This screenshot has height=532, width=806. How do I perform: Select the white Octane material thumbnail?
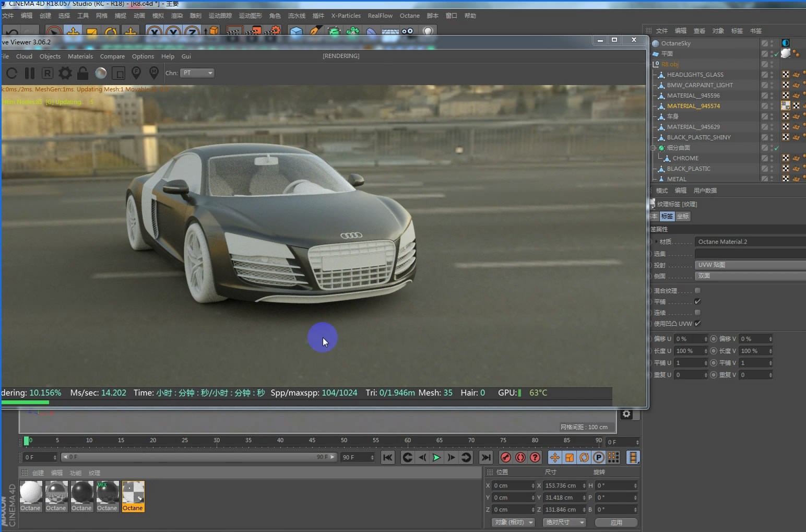[31, 492]
